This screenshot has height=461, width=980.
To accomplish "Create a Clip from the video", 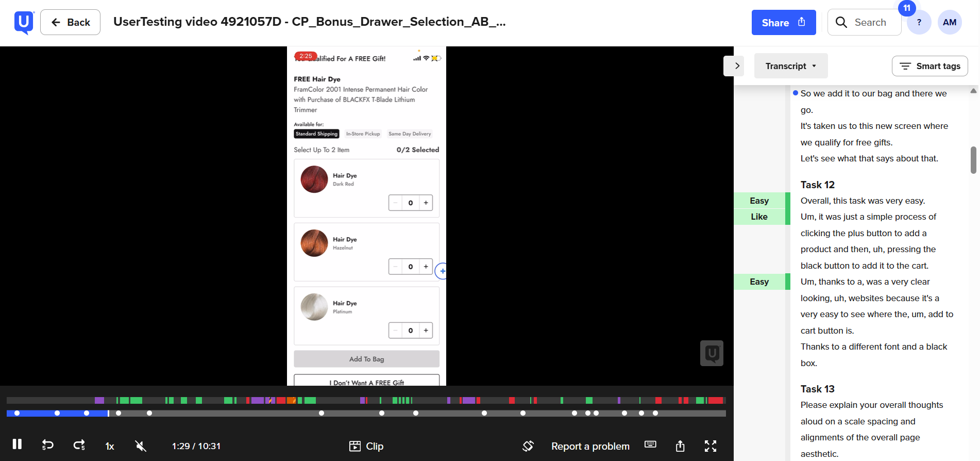I will pos(366,446).
